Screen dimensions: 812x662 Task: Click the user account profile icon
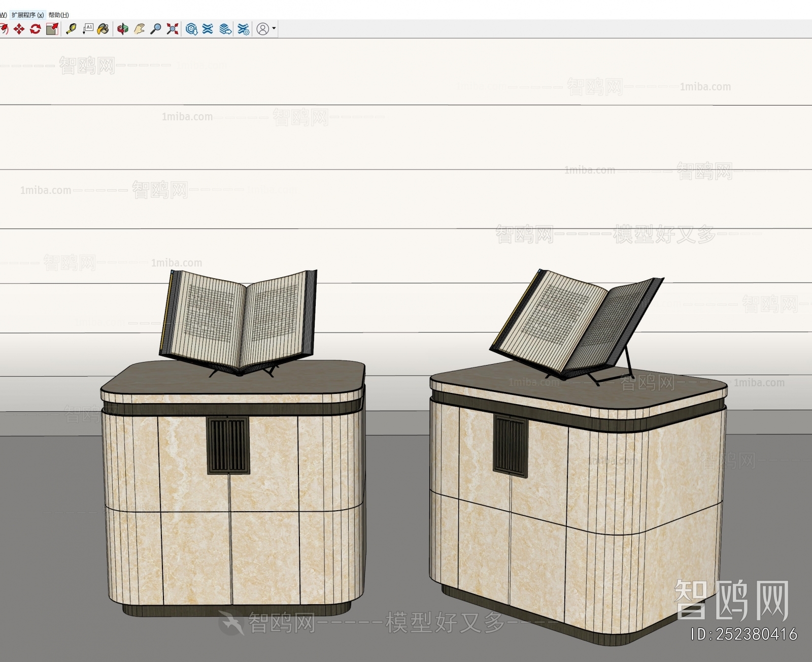pyautogui.click(x=263, y=29)
